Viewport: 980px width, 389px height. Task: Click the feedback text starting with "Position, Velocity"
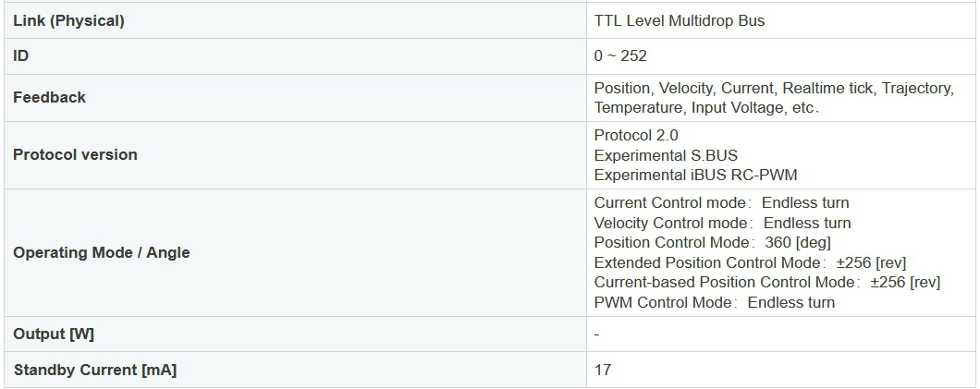point(773,89)
